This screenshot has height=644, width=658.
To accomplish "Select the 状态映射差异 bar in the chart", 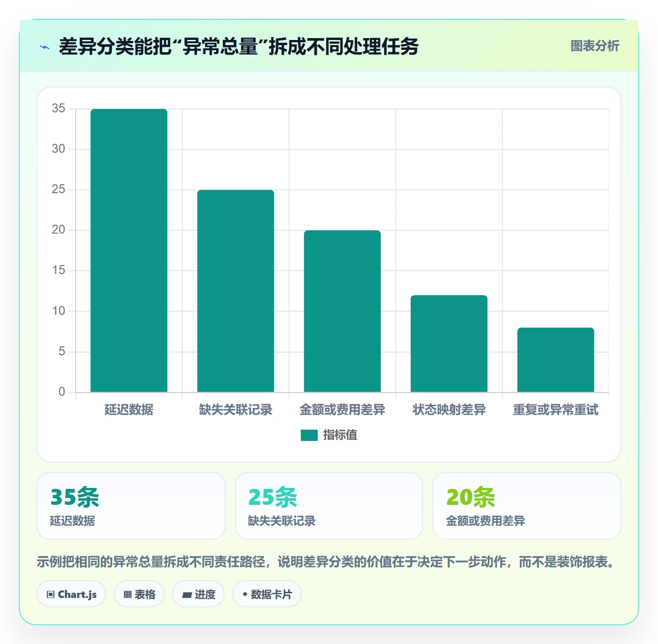I will point(449,344).
